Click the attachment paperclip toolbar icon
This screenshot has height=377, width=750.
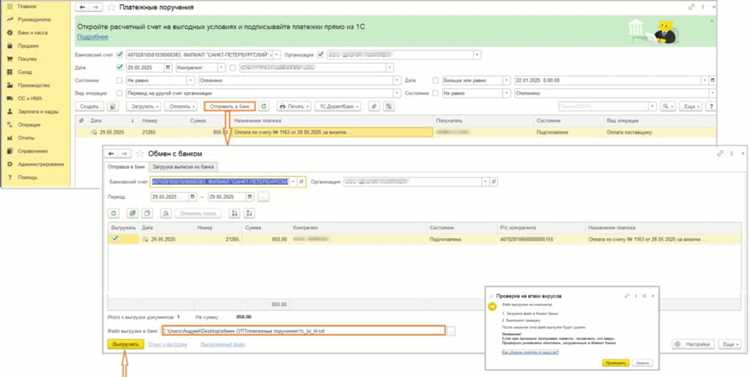point(375,106)
